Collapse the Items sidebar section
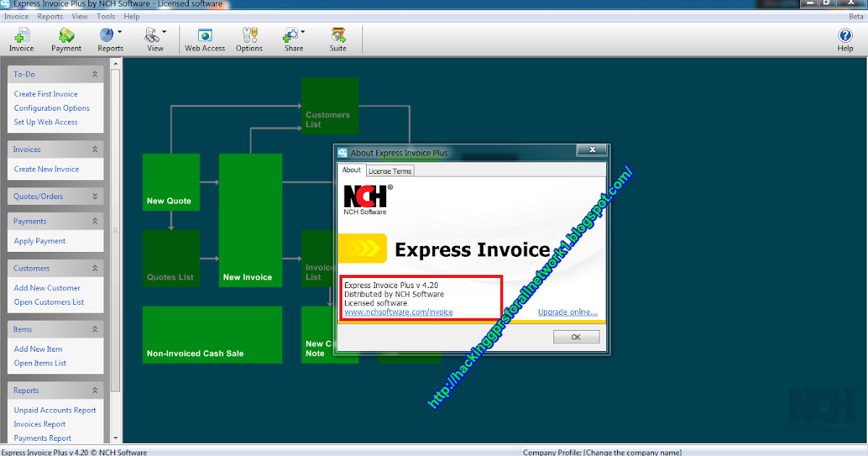Image resolution: width=868 pixels, height=456 pixels. click(95, 329)
